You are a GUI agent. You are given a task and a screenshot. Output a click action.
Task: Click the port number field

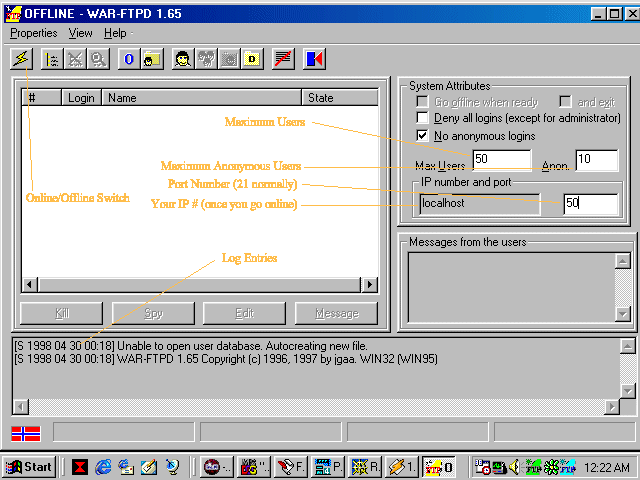(591, 204)
